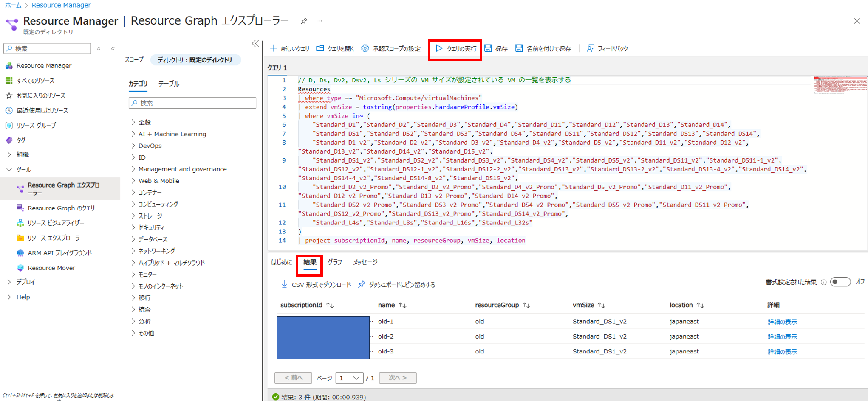Open the feedback option in toolbar
The width and height of the screenshot is (868, 401).
(x=608, y=48)
